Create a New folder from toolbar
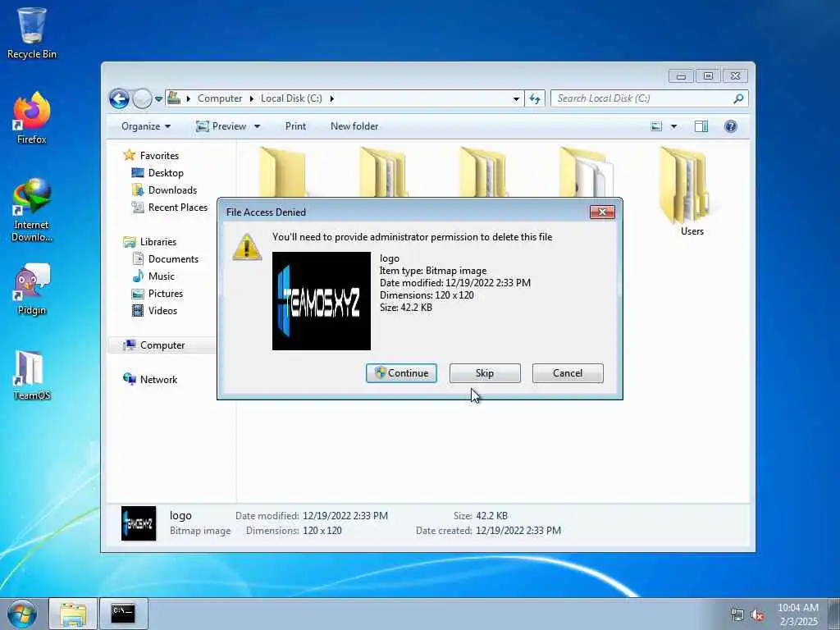The height and width of the screenshot is (630, 840). (354, 126)
